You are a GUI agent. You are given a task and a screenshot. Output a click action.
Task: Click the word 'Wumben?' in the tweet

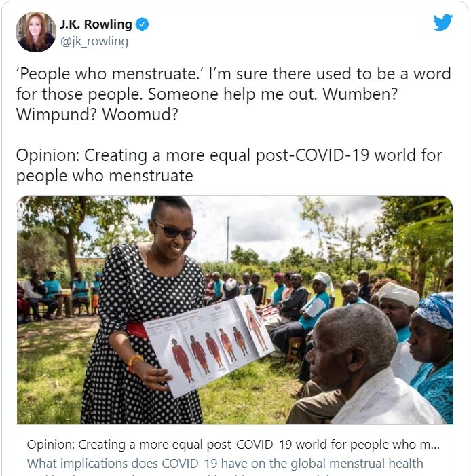coord(360,94)
